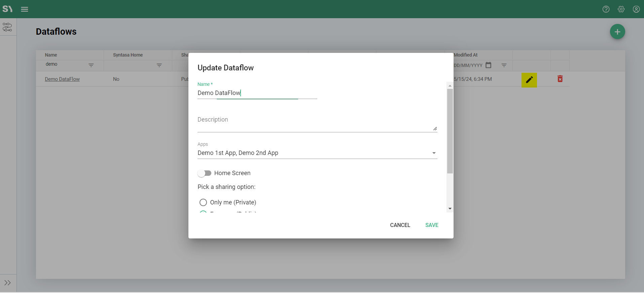
Task: Delete Demo DataFlow with red trash icon
Action: pyautogui.click(x=560, y=79)
